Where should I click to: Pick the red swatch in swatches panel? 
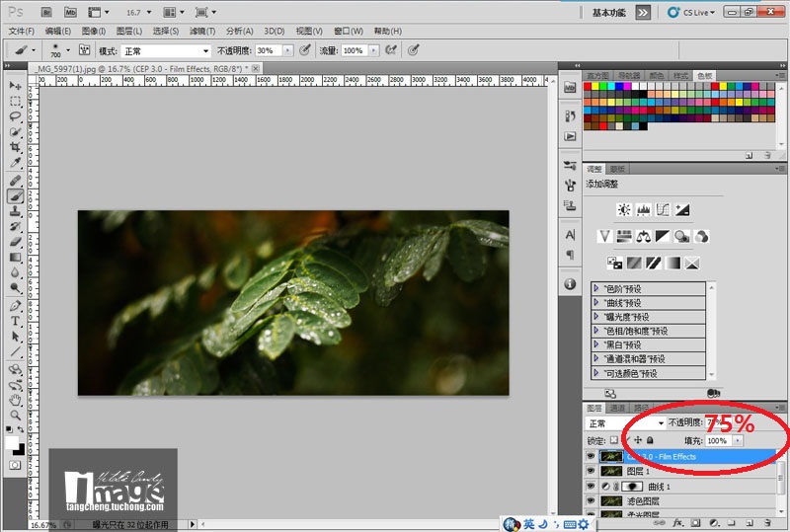587,86
